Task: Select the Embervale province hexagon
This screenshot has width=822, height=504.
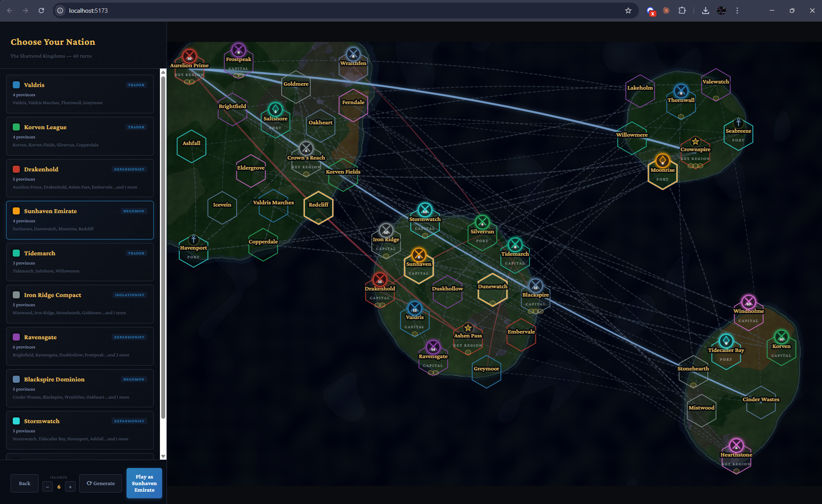Action: (521, 335)
